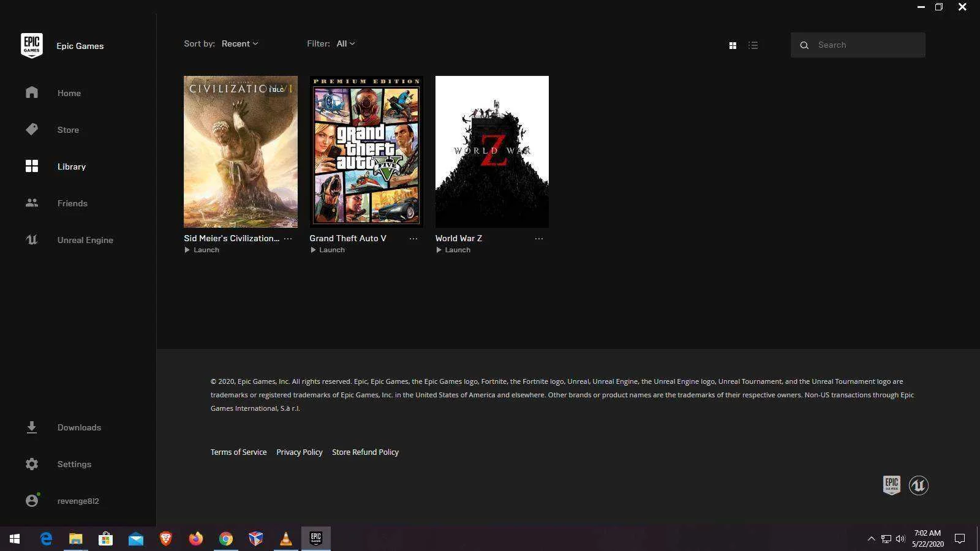This screenshot has width=980, height=551.
Task: Click the library Search field
Action: click(x=858, y=45)
